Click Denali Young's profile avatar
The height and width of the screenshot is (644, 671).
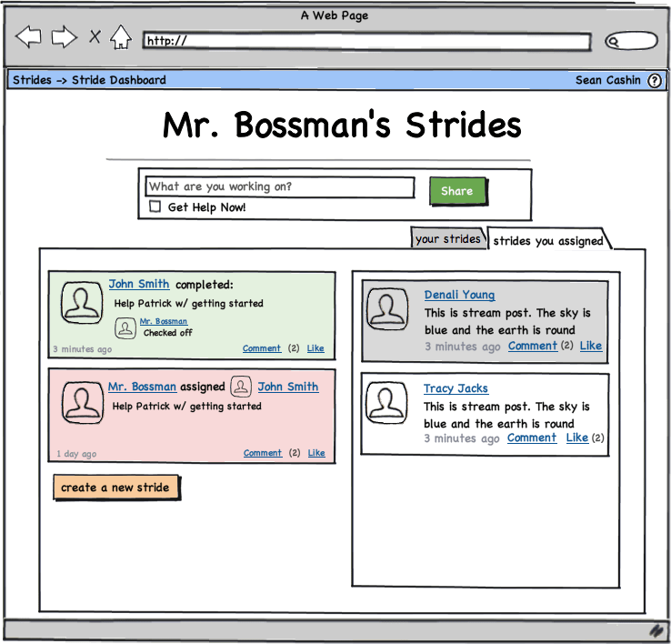click(387, 308)
